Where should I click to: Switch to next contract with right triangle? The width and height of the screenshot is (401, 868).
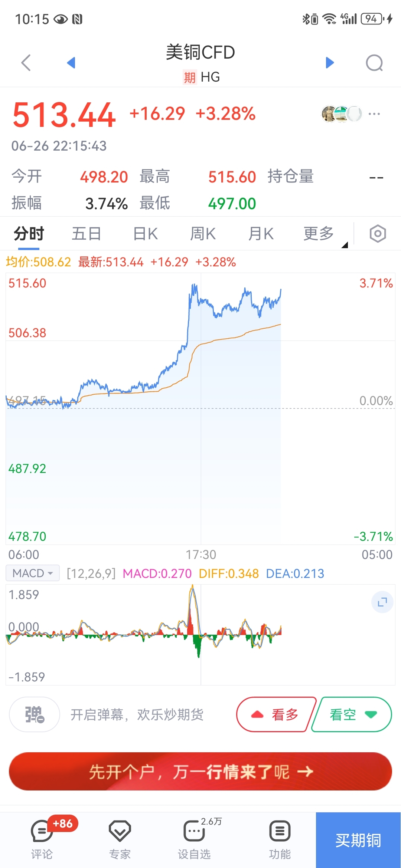click(x=330, y=63)
